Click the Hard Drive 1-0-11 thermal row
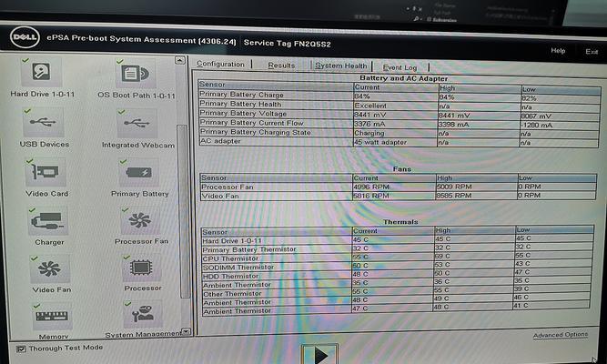The image size is (607, 364). click(x=398, y=240)
